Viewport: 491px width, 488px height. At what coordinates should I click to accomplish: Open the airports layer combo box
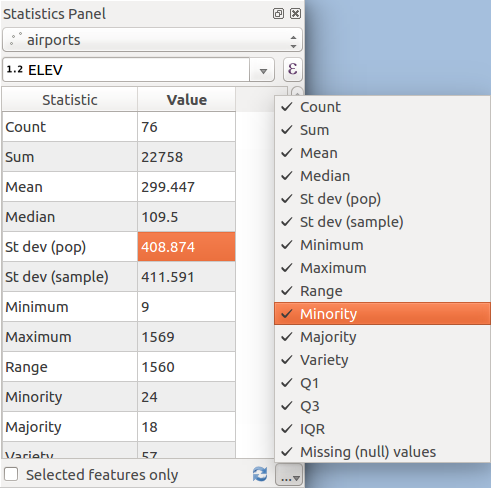coord(152,40)
